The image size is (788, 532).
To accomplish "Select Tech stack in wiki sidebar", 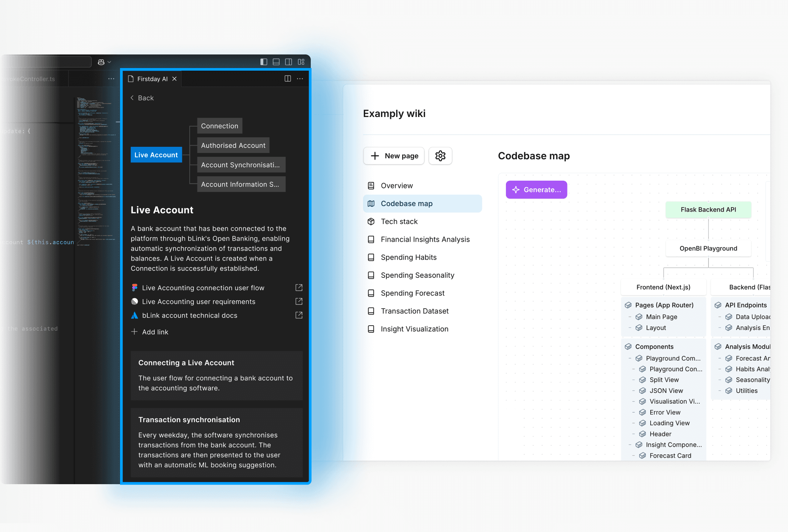I will pyautogui.click(x=399, y=221).
